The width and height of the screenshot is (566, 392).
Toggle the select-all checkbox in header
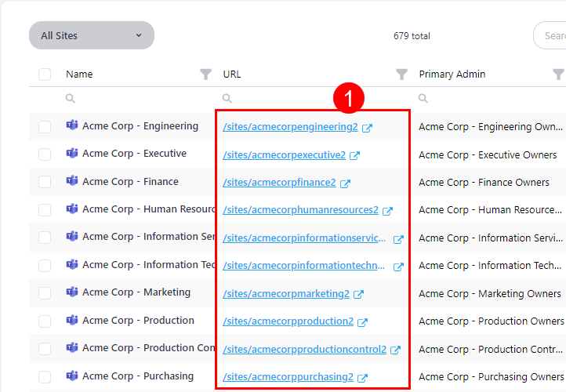click(x=45, y=74)
